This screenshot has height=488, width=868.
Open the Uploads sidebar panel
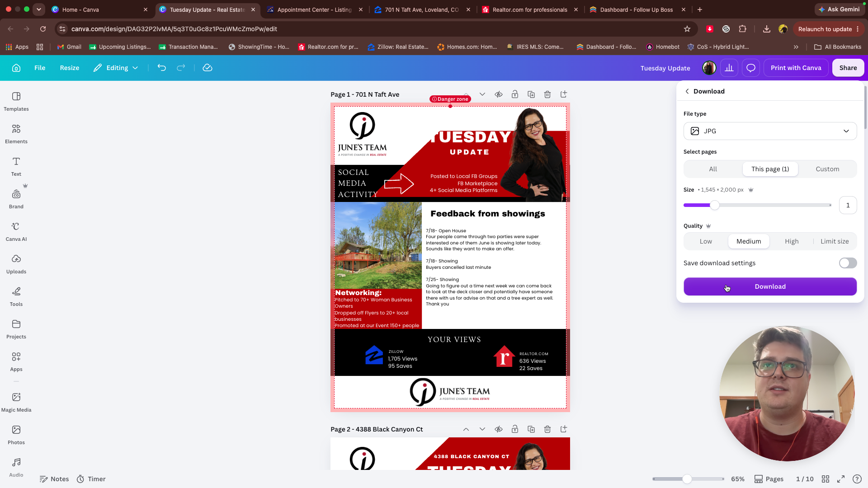click(x=16, y=264)
